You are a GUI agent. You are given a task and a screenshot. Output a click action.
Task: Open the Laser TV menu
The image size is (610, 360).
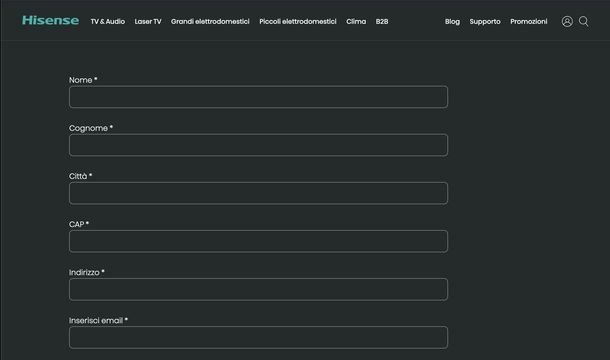pyautogui.click(x=148, y=22)
